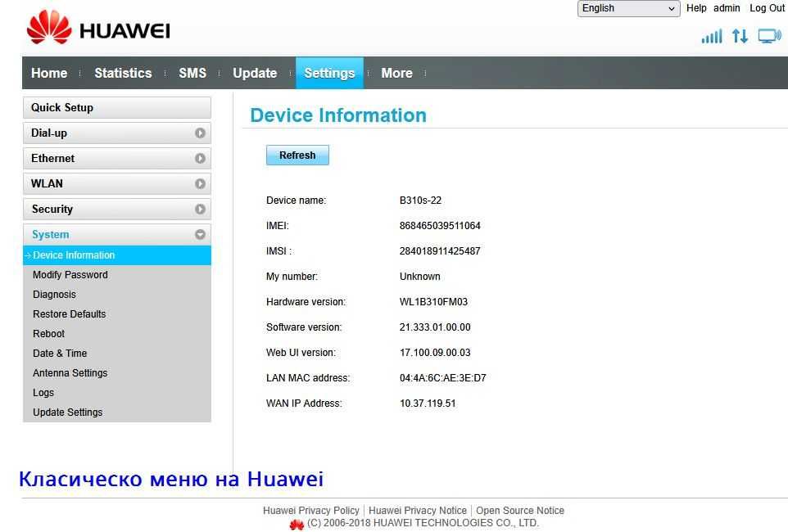Expand the Ethernet arrow icon
Image resolution: width=788 pixels, height=532 pixels.
200,158
